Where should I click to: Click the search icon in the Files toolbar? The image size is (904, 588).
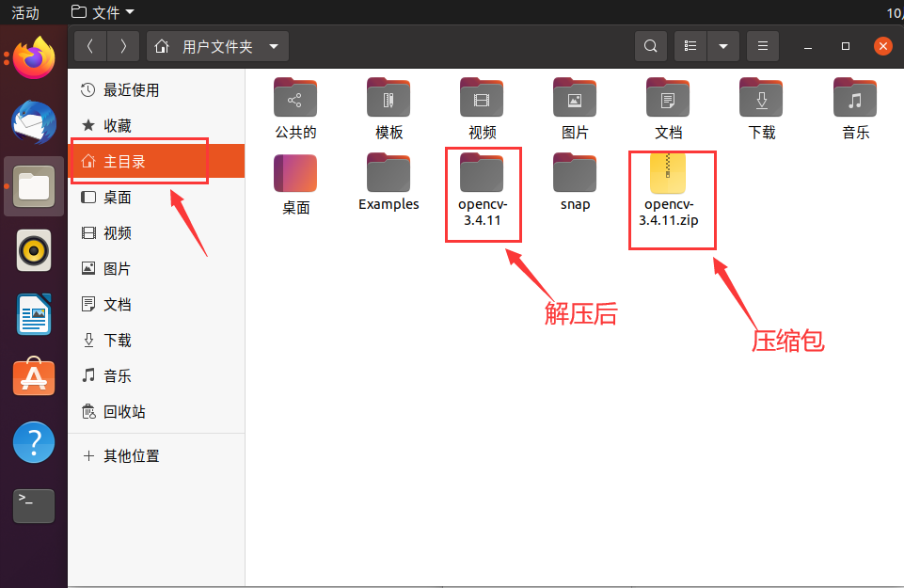pos(650,45)
